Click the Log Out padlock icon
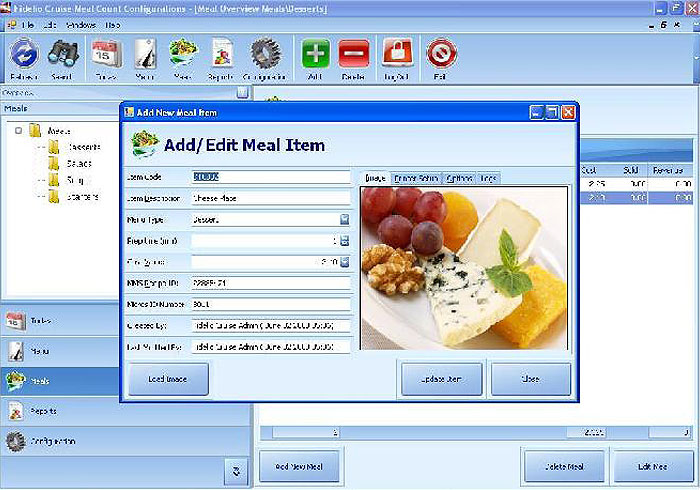 click(397, 57)
